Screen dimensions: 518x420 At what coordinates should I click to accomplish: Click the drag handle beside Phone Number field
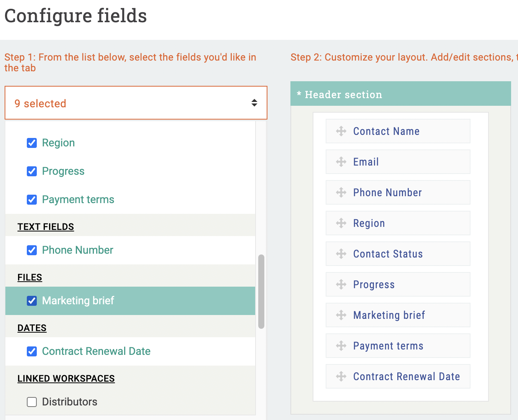tap(341, 193)
